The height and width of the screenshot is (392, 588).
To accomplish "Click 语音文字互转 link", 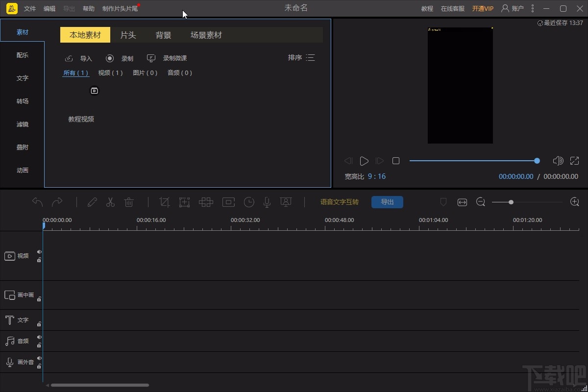I will click(340, 202).
